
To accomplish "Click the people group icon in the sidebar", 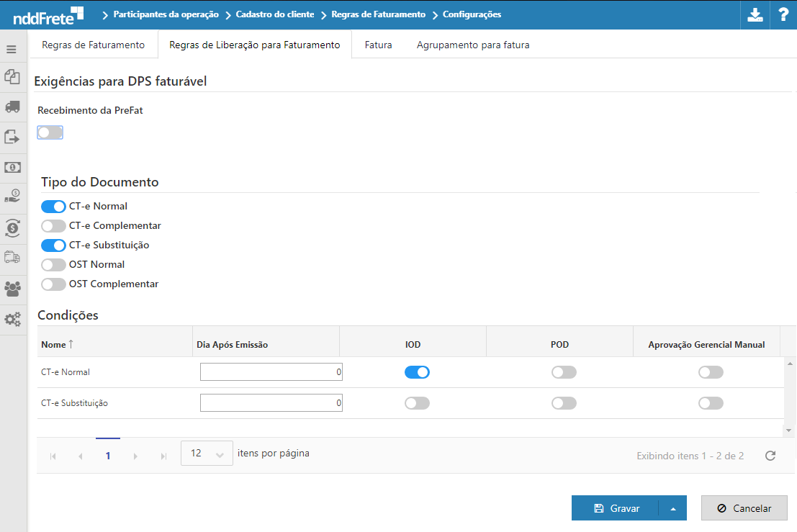I will (12, 289).
